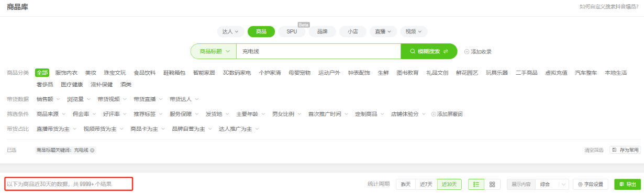The height and width of the screenshot is (195, 644).
Task: Switch to the SPU tab
Action: point(292,31)
